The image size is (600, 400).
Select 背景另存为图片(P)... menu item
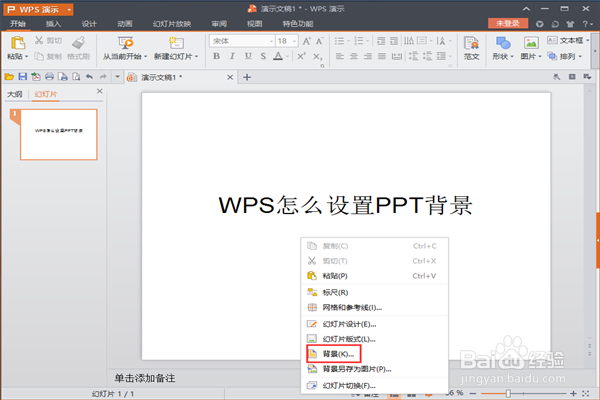click(374, 369)
